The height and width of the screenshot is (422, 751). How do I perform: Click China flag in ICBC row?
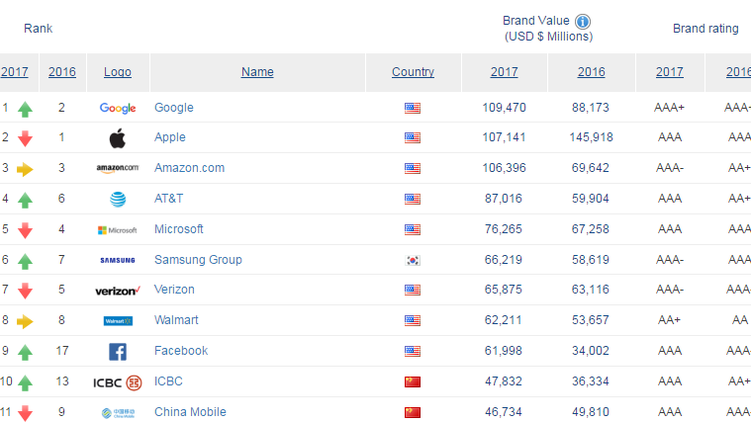[x=413, y=382]
